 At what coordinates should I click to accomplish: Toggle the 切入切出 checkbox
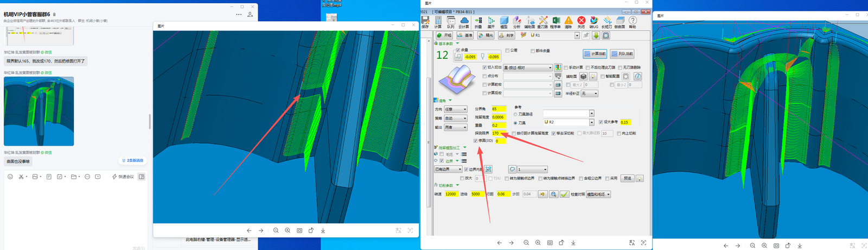(484, 67)
